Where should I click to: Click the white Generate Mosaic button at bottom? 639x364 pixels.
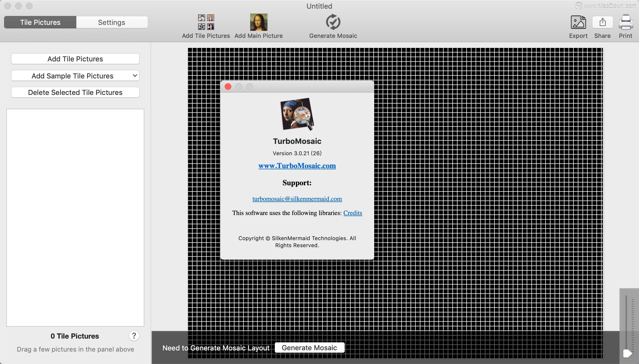[x=309, y=348]
